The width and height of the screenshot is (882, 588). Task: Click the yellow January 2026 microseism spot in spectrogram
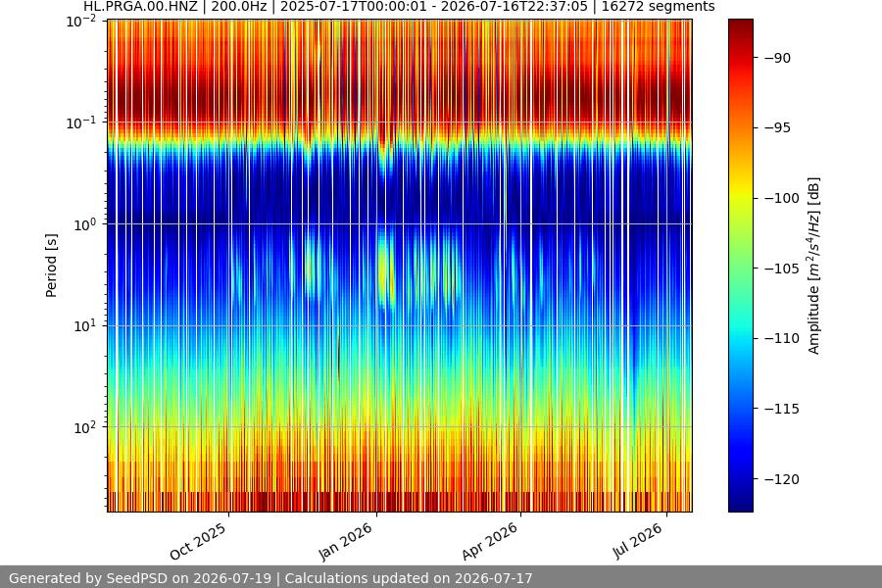coord(386,272)
